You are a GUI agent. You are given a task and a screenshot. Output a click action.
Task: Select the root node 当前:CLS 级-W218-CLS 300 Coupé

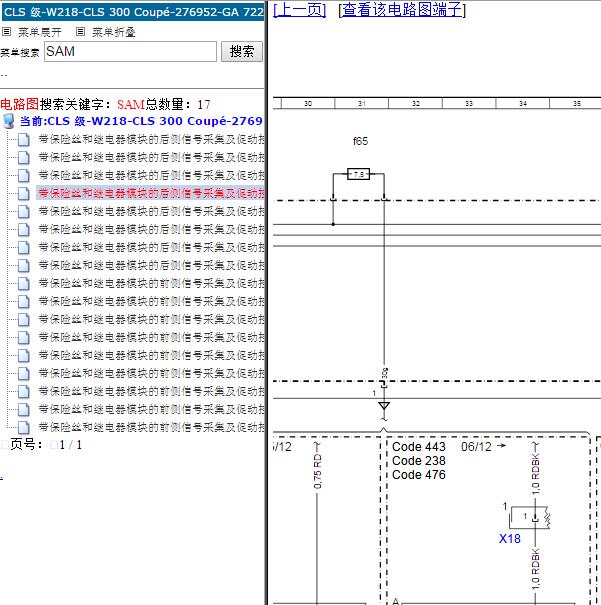[x=141, y=121]
